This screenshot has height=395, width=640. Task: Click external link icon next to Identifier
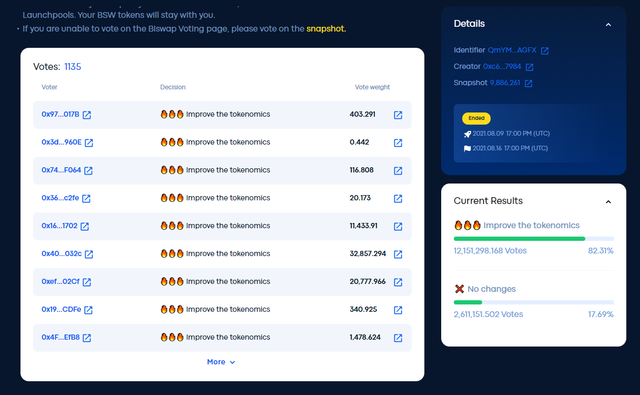click(x=545, y=51)
